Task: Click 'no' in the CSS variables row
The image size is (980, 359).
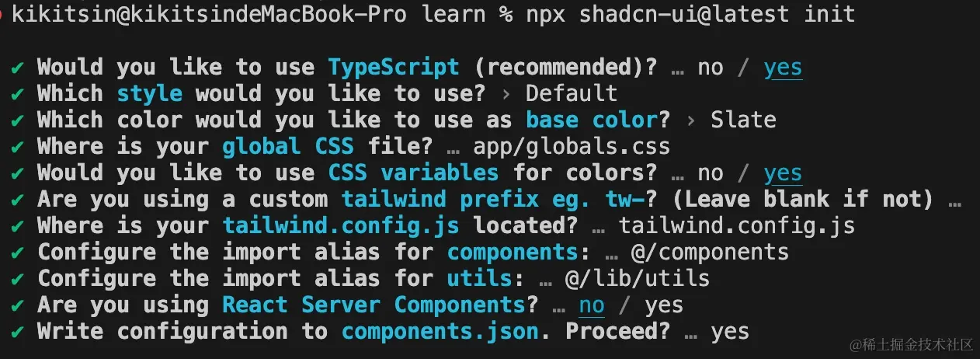Action: click(x=711, y=173)
